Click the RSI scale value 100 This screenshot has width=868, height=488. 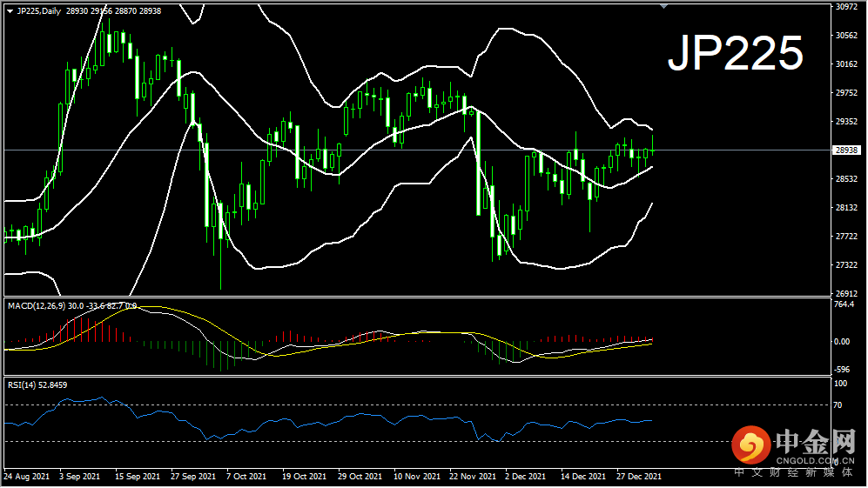coord(840,384)
